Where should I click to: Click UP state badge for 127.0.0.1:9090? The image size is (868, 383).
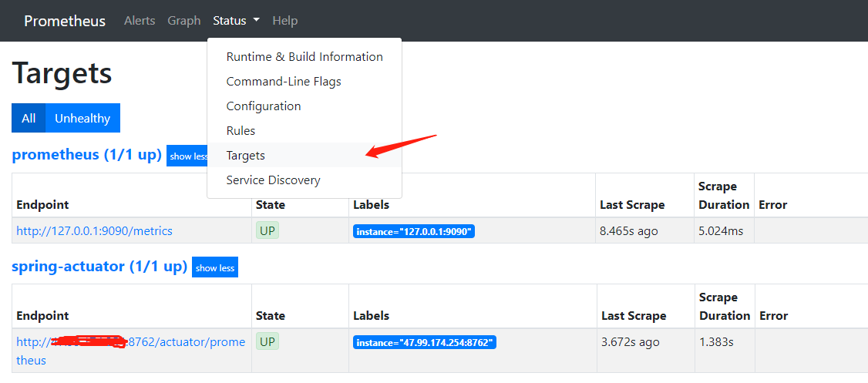tap(267, 230)
